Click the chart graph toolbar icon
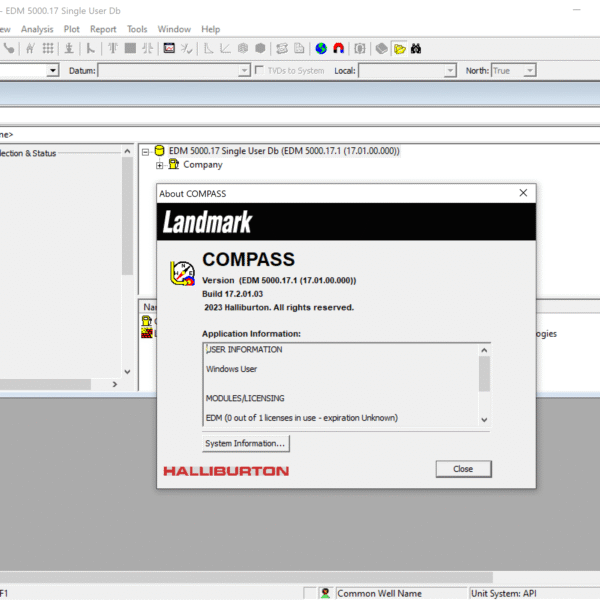Screen dimensions: 600x600 click(169, 48)
